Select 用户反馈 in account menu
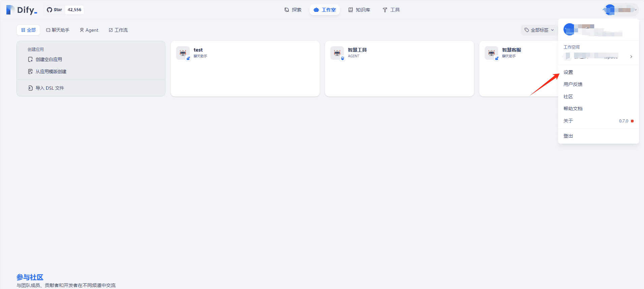The width and height of the screenshot is (644, 289). tap(598, 84)
